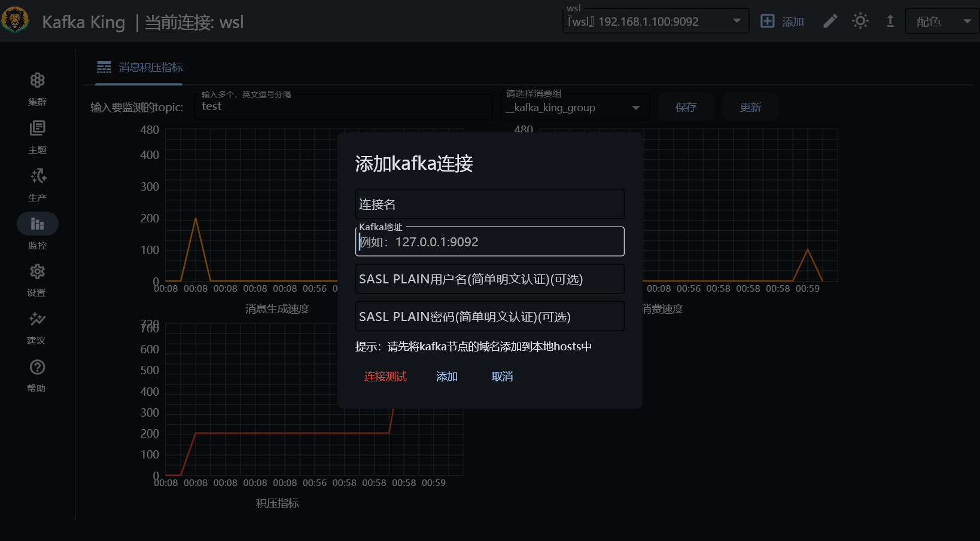Click the pencil edit connection icon
The height and width of the screenshot is (541, 980).
point(830,22)
